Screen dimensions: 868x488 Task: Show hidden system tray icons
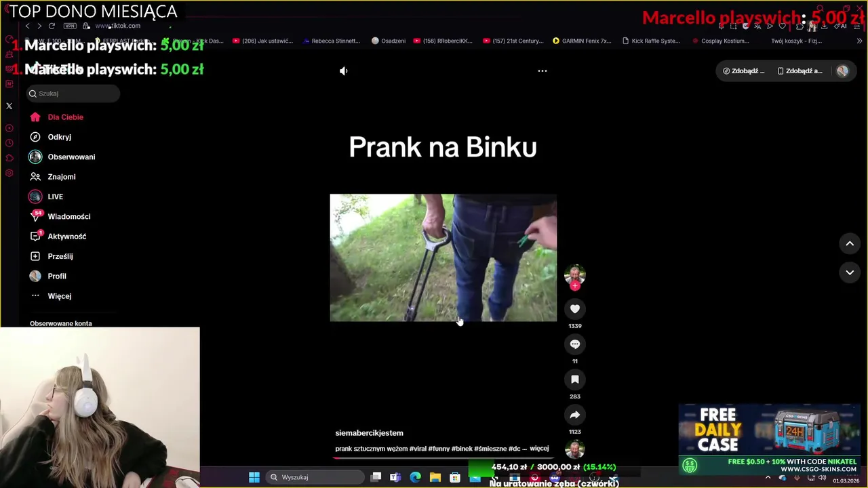(x=768, y=477)
